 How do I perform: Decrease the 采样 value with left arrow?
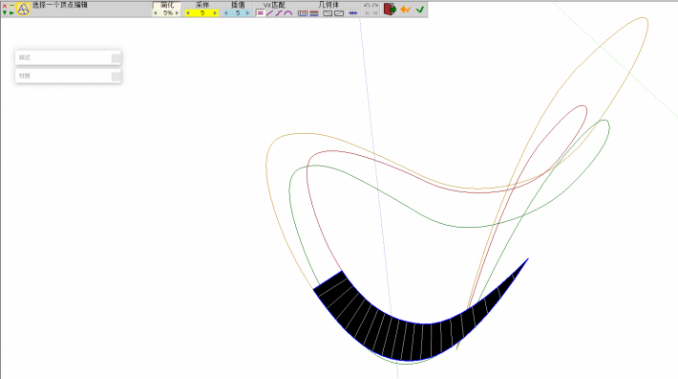(188, 13)
